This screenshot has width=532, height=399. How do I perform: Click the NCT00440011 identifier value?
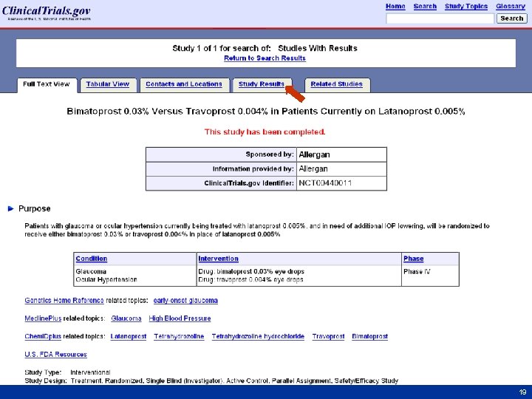coord(325,183)
